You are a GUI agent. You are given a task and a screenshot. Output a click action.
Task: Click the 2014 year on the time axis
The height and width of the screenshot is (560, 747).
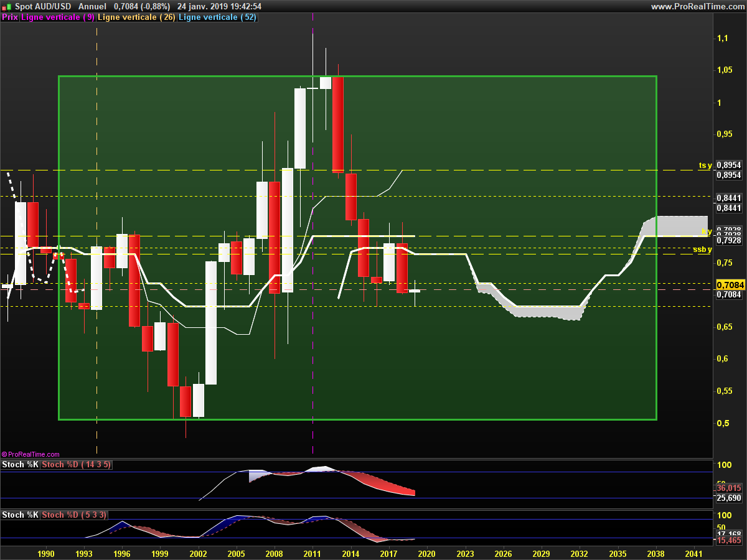(x=350, y=554)
